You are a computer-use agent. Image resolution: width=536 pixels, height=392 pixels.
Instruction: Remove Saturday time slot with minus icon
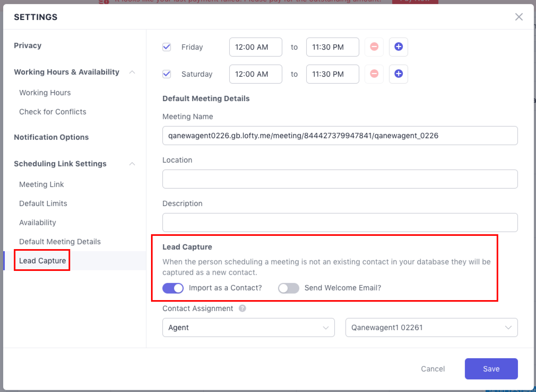click(x=374, y=74)
